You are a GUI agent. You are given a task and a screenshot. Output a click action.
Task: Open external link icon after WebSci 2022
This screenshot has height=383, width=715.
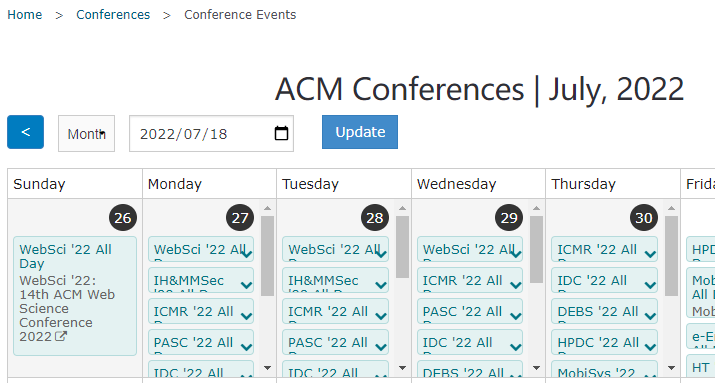(61, 336)
